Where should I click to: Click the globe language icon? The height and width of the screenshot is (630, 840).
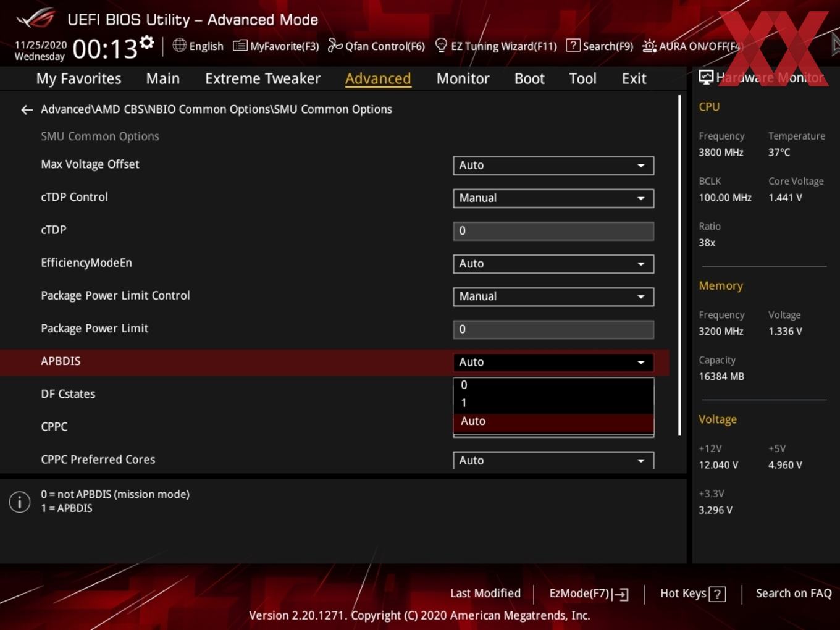click(179, 45)
